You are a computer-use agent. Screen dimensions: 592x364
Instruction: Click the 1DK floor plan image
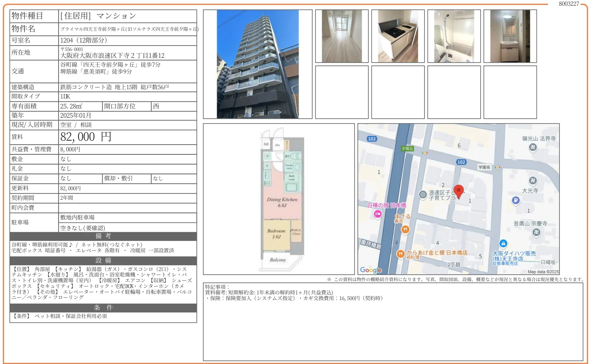pyautogui.click(x=279, y=199)
